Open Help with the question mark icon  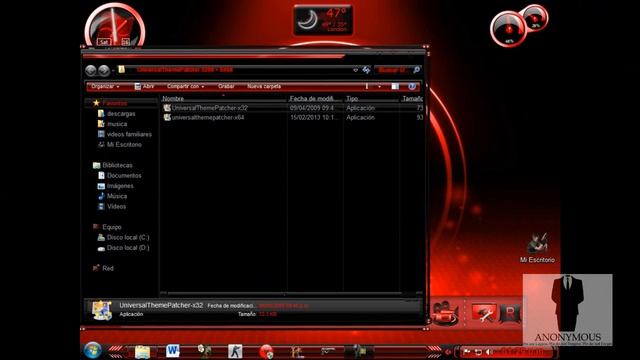(412, 87)
